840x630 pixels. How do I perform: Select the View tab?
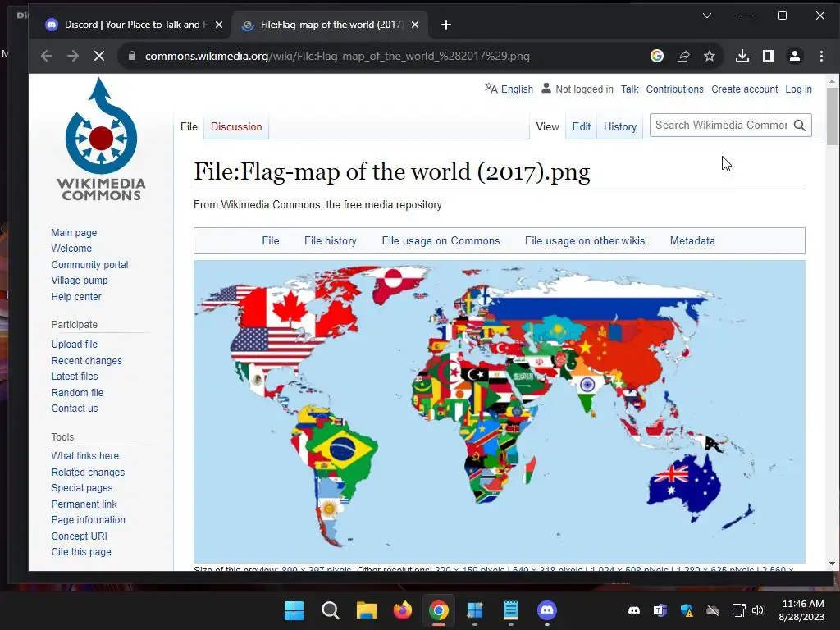pyautogui.click(x=547, y=126)
